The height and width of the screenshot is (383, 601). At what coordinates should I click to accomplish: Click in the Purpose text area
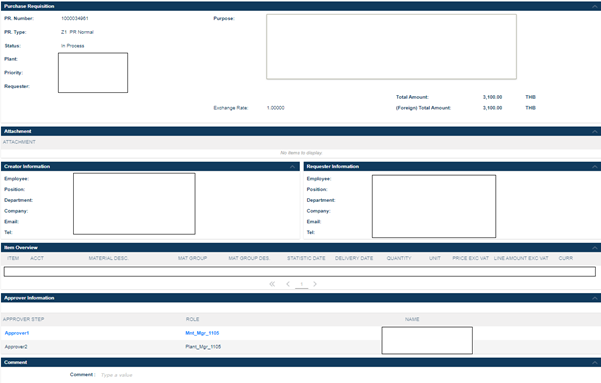coord(391,47)
